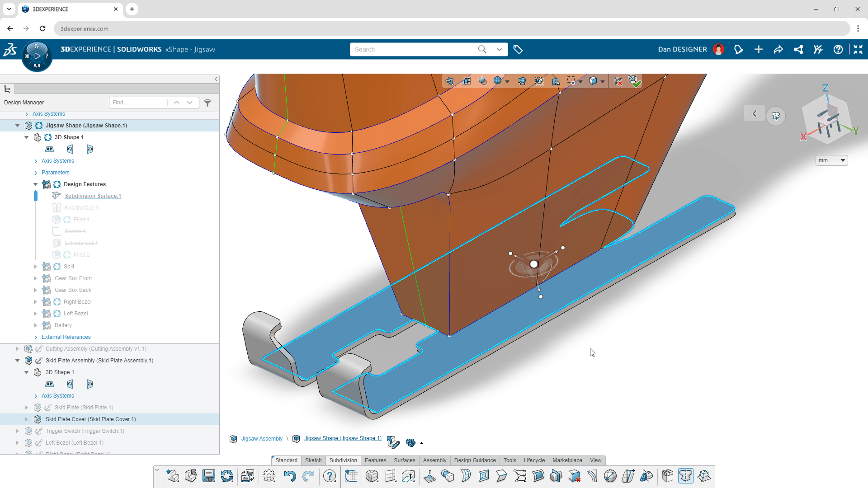868x488 pixels.
Task: Expand the Skid Plate Assembly node
Action: point(17,360)
